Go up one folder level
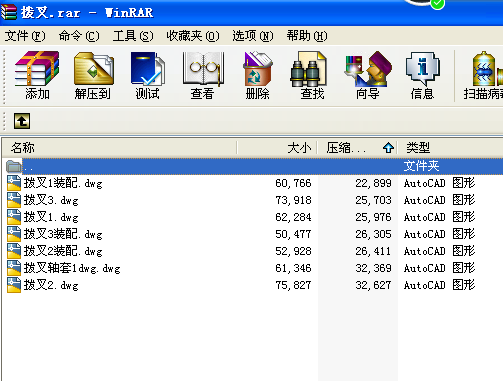This screenshot has width=503, height=381. point(22,121)
